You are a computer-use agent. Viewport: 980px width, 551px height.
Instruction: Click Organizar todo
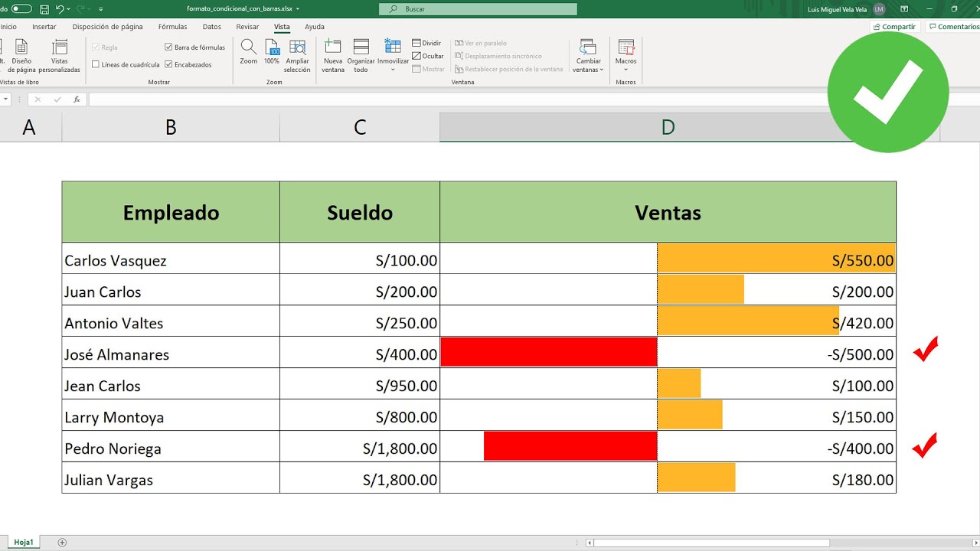[361, 56]
